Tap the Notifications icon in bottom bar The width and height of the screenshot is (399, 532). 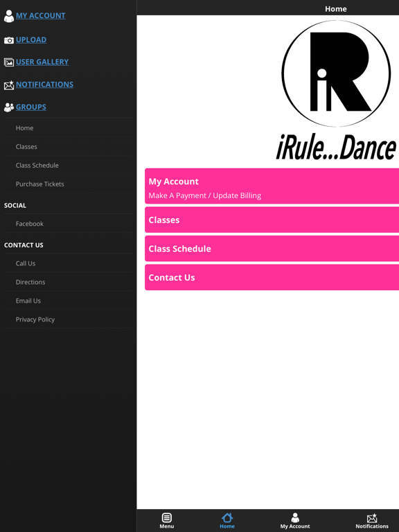pyautogui.click(x=372, y=517)
